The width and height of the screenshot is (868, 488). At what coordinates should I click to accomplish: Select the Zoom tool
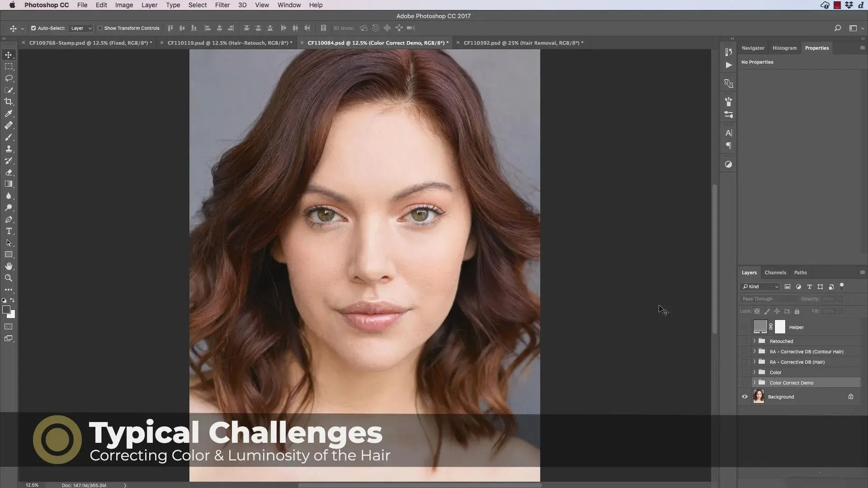point(9,278)
